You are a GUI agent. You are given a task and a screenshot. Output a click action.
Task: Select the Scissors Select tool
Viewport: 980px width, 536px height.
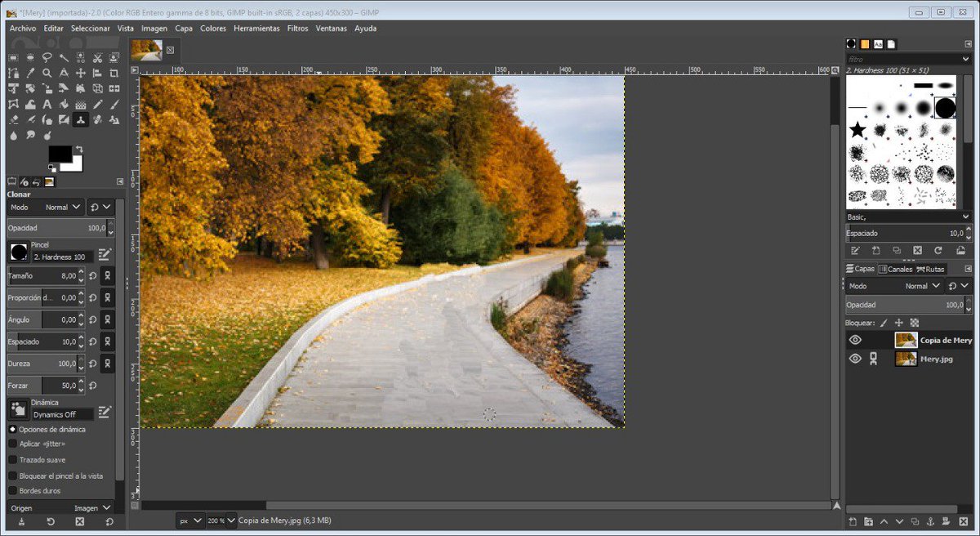pos(97,57)
